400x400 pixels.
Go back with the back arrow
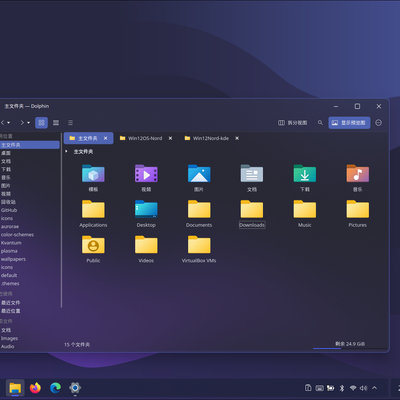[x=3, y=123]
